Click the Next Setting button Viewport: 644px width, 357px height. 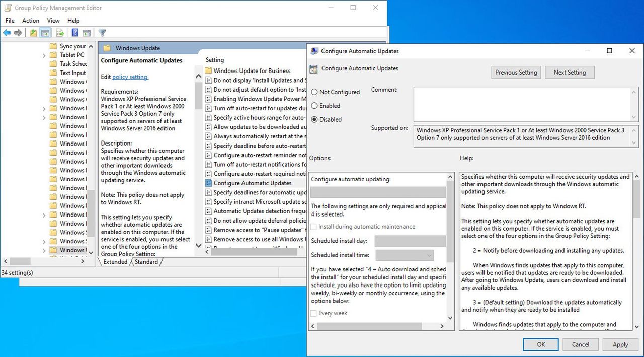tap(570, 73)
